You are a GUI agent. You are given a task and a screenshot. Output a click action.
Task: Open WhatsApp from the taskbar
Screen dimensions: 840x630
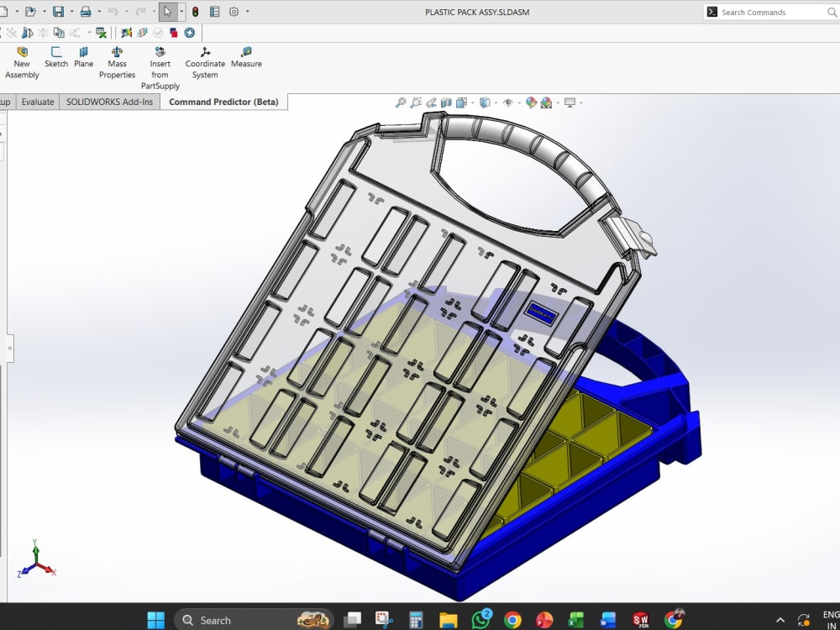(x=481, y=619)
